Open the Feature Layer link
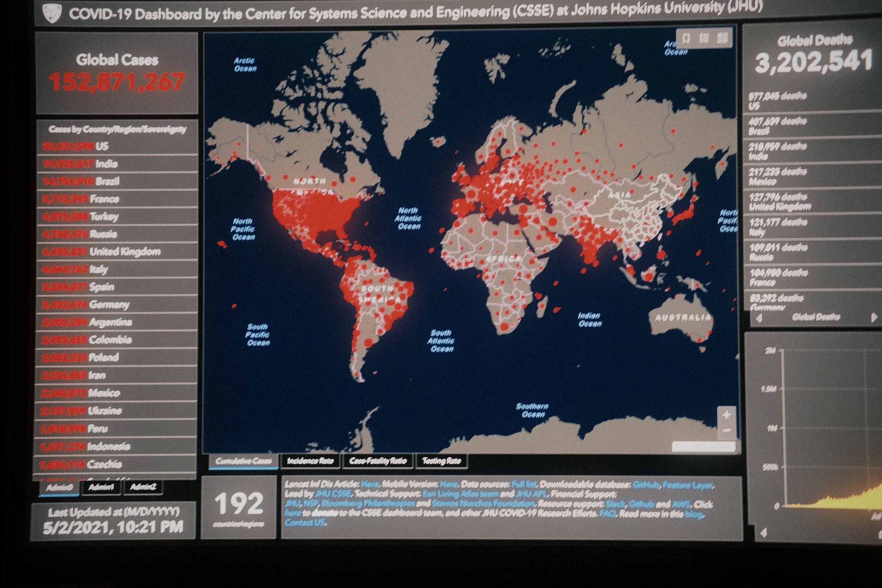The image size is (882, 588). pyautogui.click(x=687, y=485)
